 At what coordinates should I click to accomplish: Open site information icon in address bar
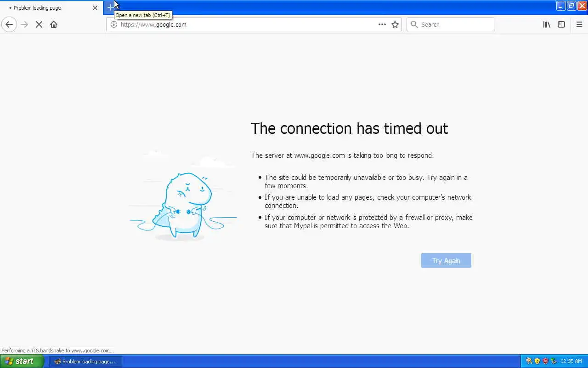point(114,24)
